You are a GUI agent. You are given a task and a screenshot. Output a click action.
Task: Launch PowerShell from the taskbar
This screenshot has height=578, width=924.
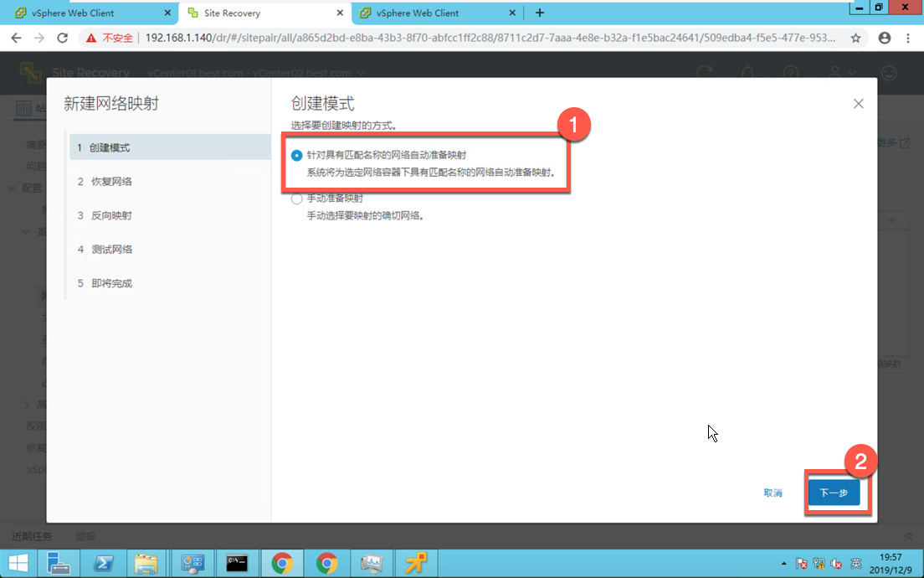pyautogui.click(x=104, y=563)
